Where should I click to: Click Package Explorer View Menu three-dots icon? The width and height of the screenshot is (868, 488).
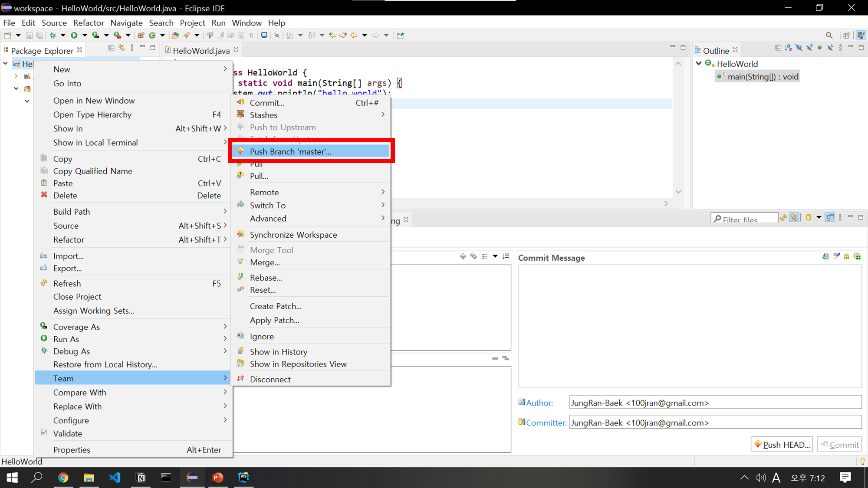(x=132, y=48)
